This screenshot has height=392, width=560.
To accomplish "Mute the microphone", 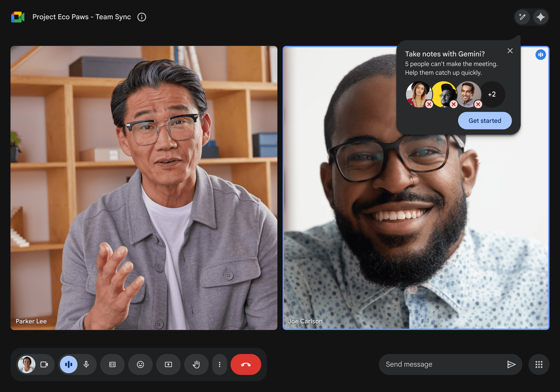I will click(x=86, y=364).
